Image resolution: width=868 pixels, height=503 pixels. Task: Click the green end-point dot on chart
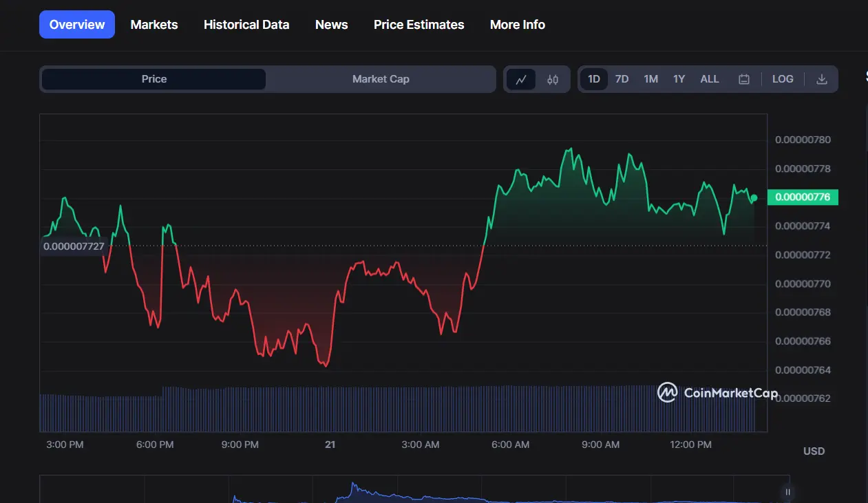click(754, 198)
